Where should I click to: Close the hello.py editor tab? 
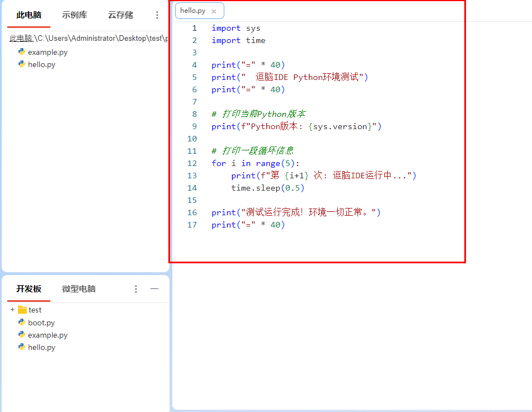coord(214,11)
